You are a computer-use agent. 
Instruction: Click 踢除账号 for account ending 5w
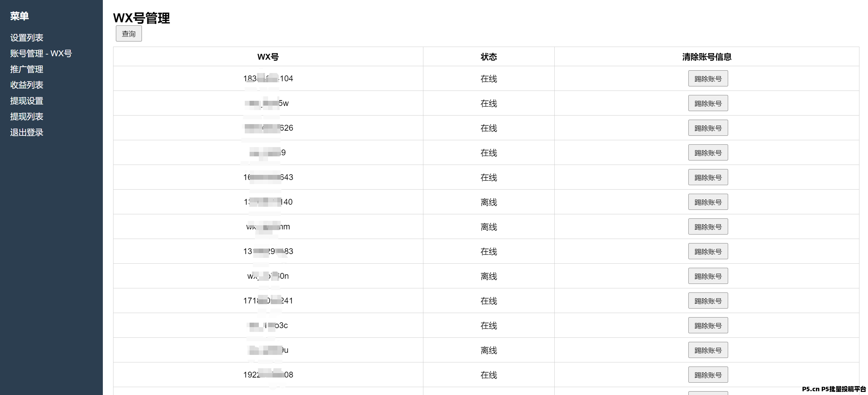pos(708,103)
